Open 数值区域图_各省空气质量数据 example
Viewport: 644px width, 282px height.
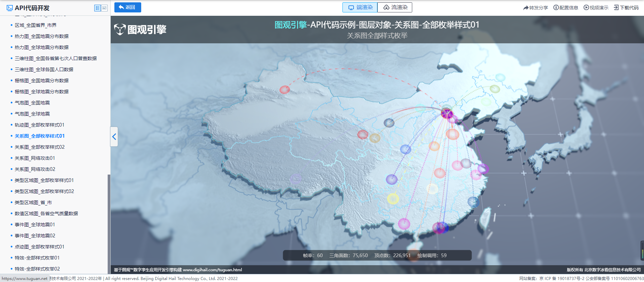[x=46, y=214]
